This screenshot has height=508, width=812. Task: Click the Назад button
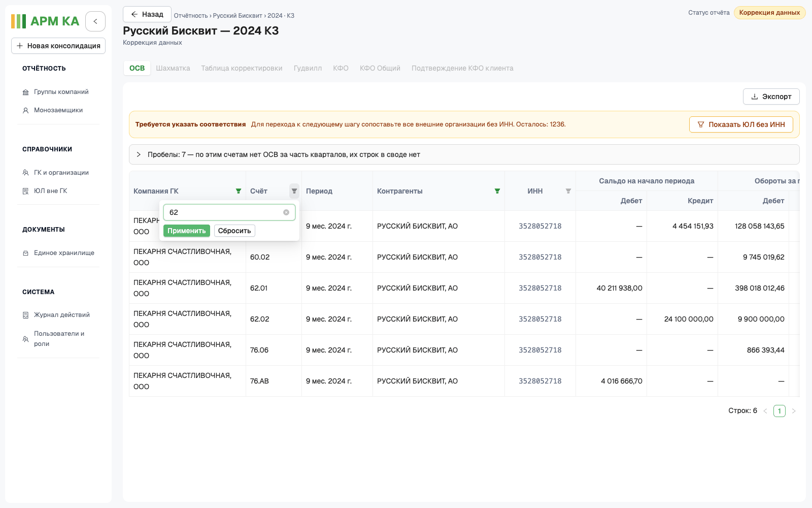click(147, 14)
